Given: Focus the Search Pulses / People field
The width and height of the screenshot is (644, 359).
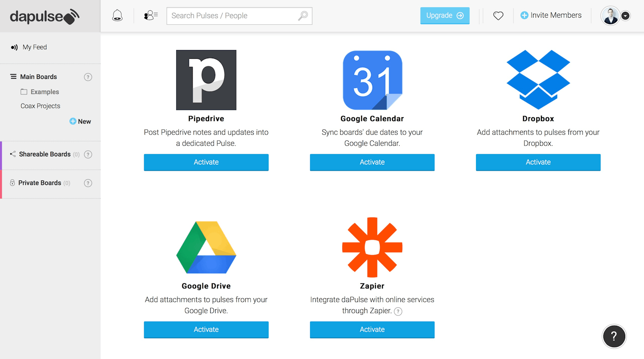Looking at the screenshot, I should point(232,16).
